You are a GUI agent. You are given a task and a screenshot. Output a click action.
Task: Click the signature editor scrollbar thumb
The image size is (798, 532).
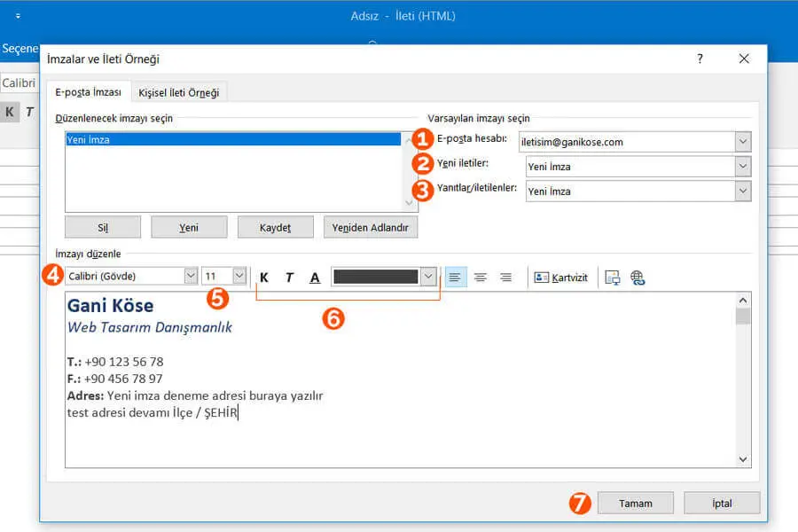(x=743, y=317)
